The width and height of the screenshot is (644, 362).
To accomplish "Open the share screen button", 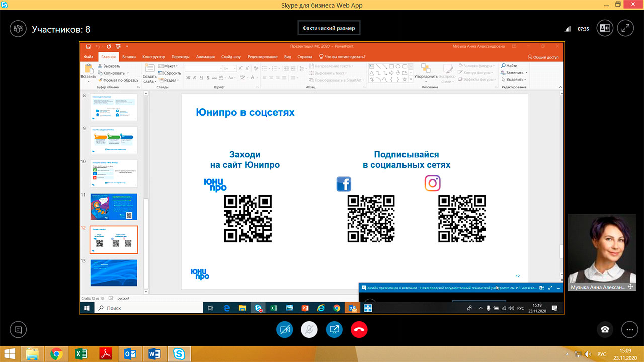I will coord(334,330).
